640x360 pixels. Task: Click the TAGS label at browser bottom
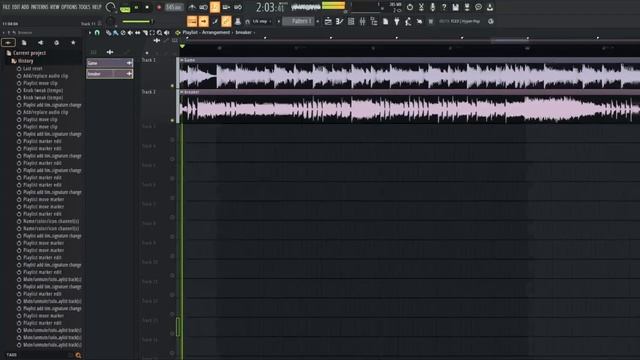(x=11, y=355)
